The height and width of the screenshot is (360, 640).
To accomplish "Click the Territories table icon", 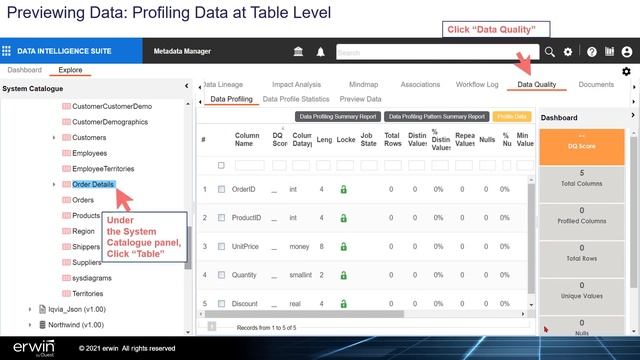I will (x=66, y=293).
